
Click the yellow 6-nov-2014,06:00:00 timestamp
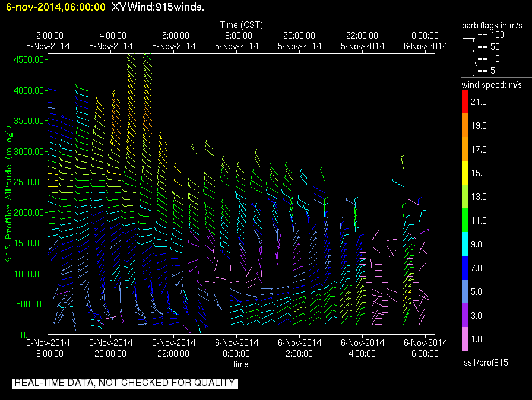coord(56,7)
